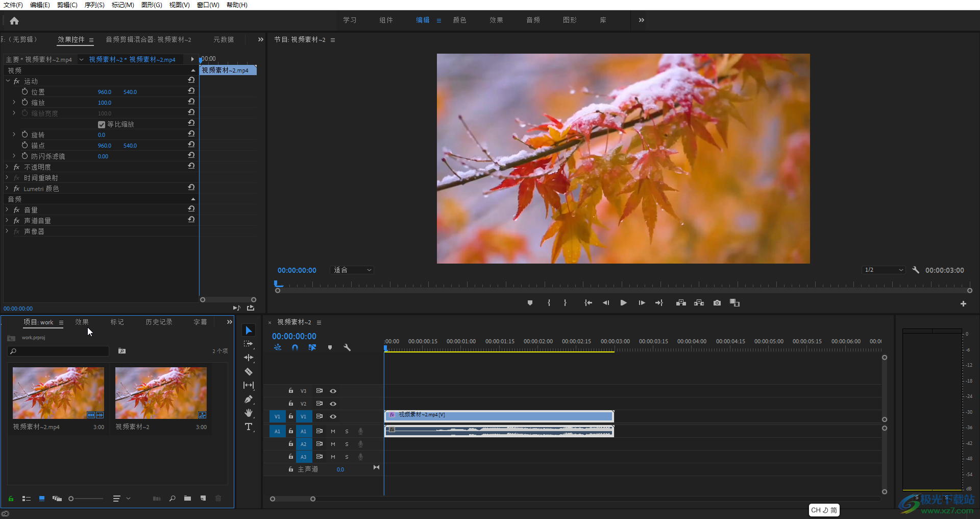980x519 pixels.
Task: Show more workspaces with the double arrow
Action: (x=641, y=20)
